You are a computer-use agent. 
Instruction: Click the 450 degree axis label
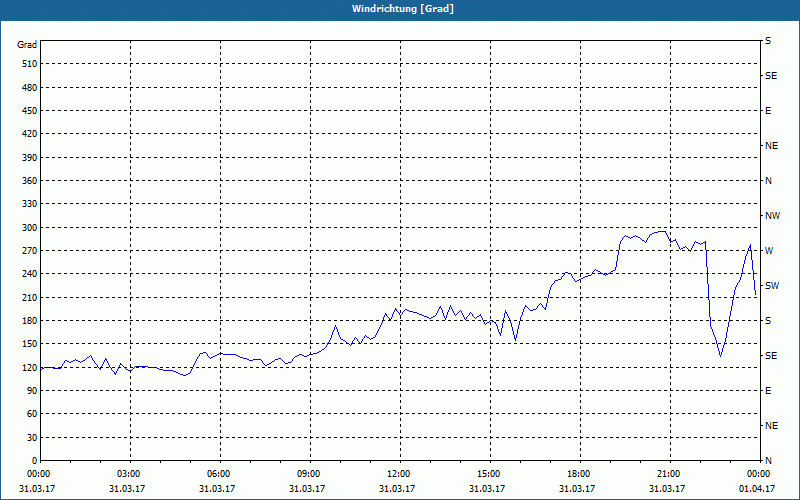click(x=30, y=111)
